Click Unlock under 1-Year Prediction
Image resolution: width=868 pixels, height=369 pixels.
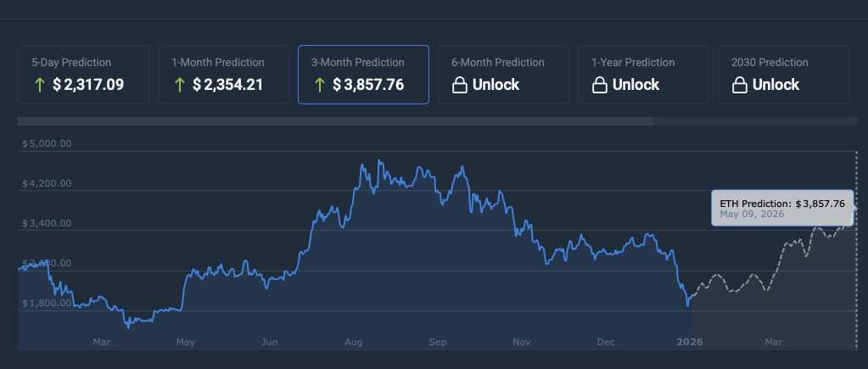point(636,85)
